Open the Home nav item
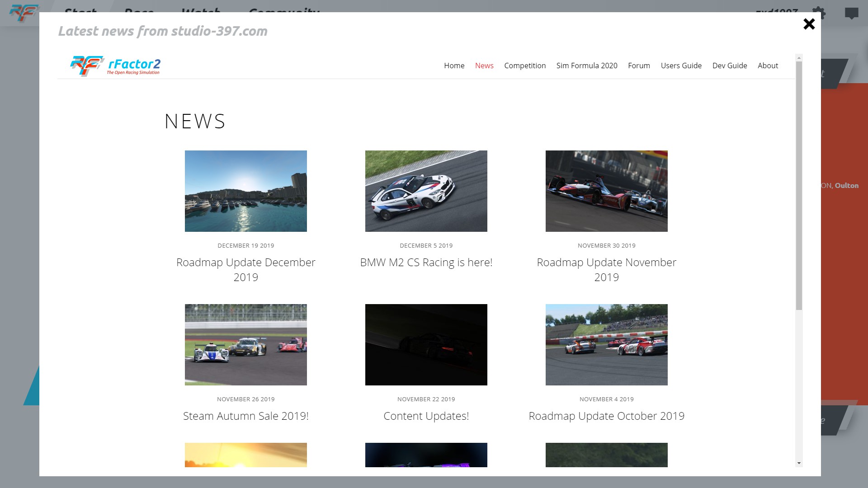 pos(454,66)
